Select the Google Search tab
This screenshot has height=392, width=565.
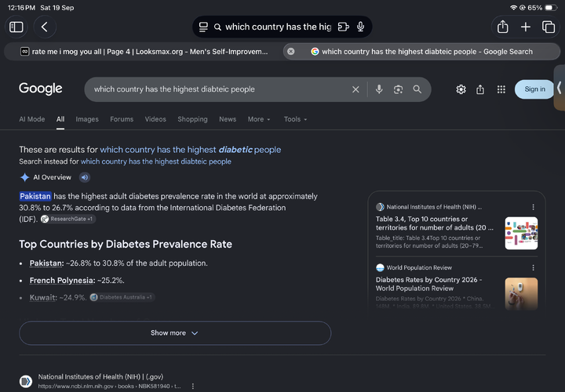coord(421,52)
